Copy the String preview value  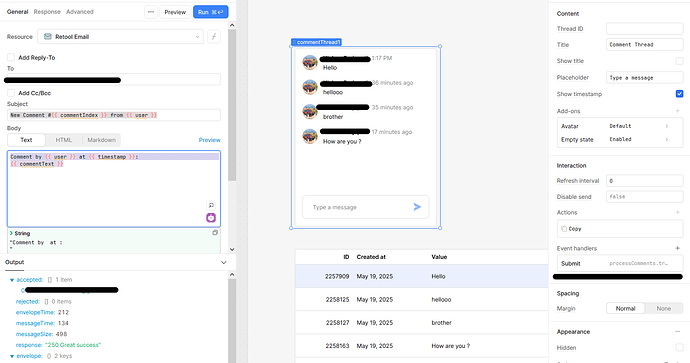215,233
